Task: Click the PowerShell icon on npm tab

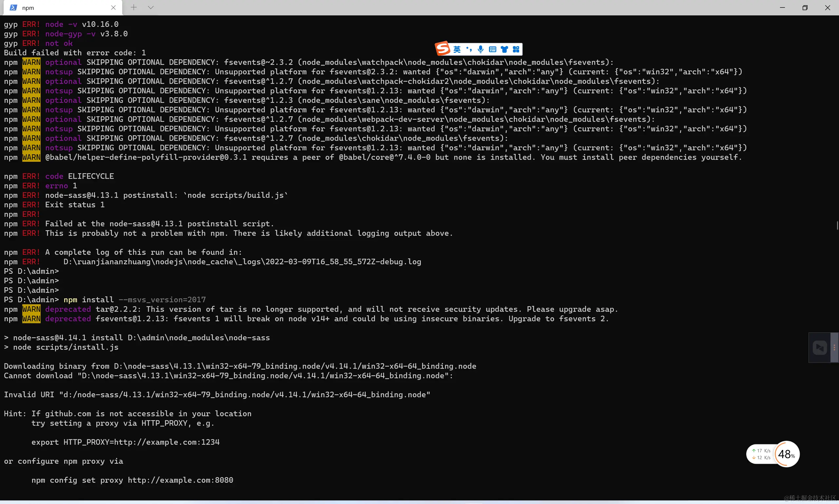Action: click(x=13, y=8)
